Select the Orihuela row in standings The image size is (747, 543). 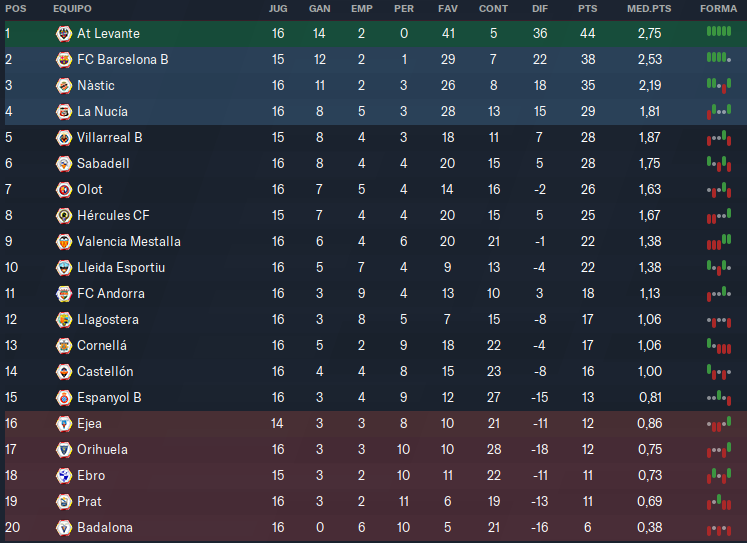click(x=375, y=450)
